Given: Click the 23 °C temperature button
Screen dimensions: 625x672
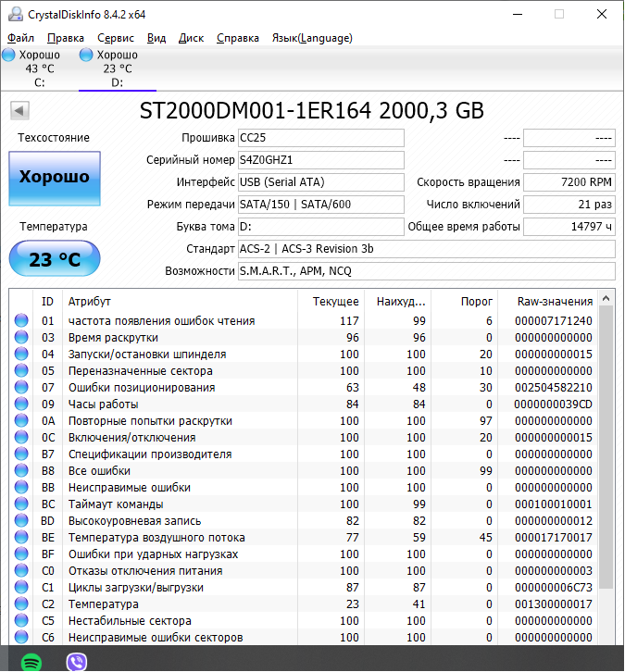Looking at the screenshot, I should [55, 259].
